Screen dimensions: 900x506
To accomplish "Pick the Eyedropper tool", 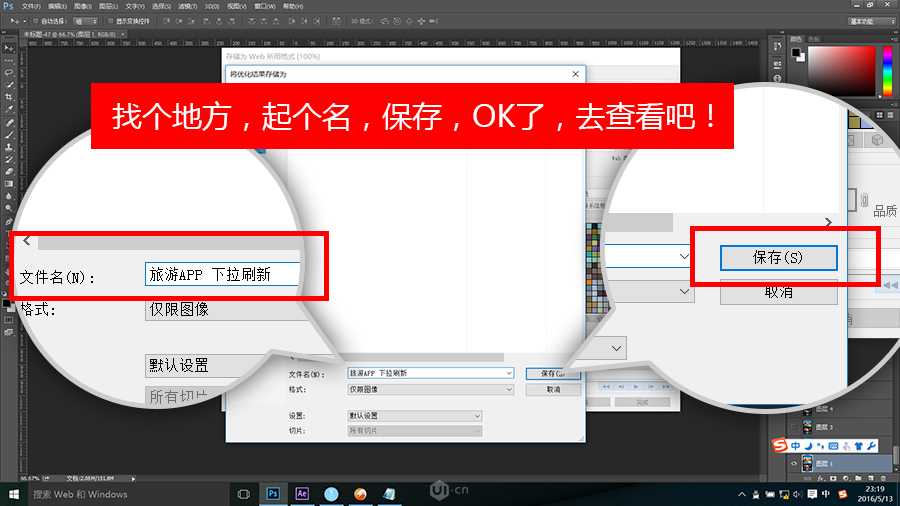I will click(9, 109).
